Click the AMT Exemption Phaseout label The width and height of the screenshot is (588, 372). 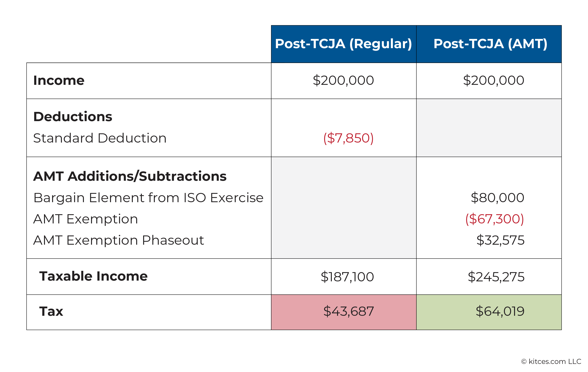pyautogui.click(x=119, y=240)
